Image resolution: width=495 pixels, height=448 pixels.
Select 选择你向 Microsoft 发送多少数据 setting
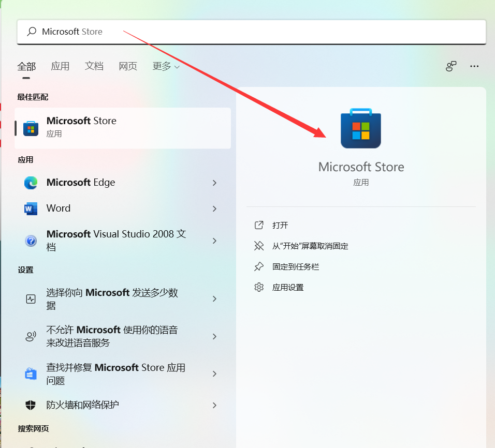[112, 299]
